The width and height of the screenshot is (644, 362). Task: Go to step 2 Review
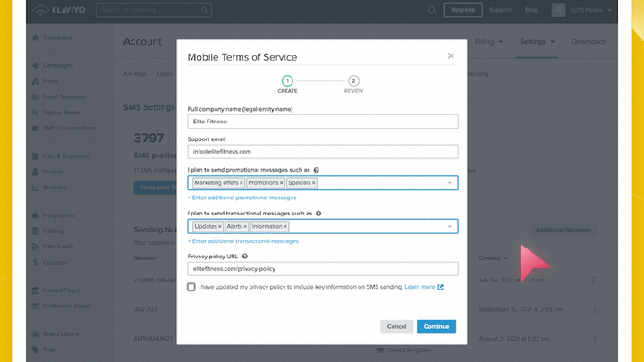[x=353, y=84]
